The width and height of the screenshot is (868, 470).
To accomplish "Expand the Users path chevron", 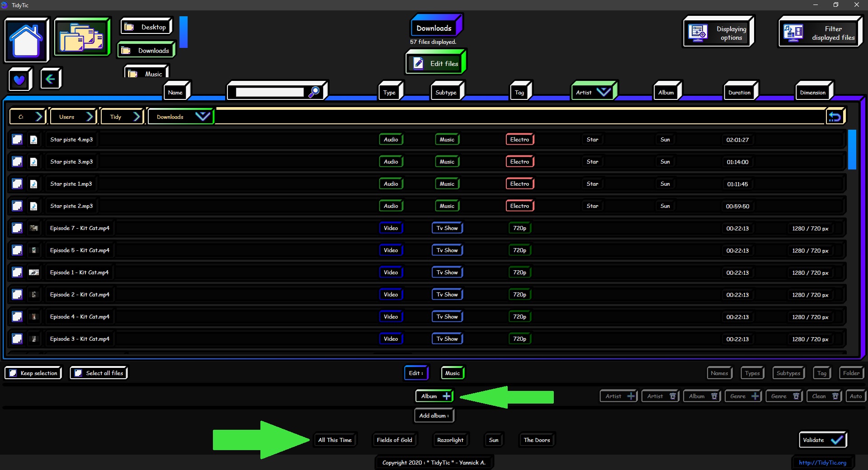I will click(90, 117).
